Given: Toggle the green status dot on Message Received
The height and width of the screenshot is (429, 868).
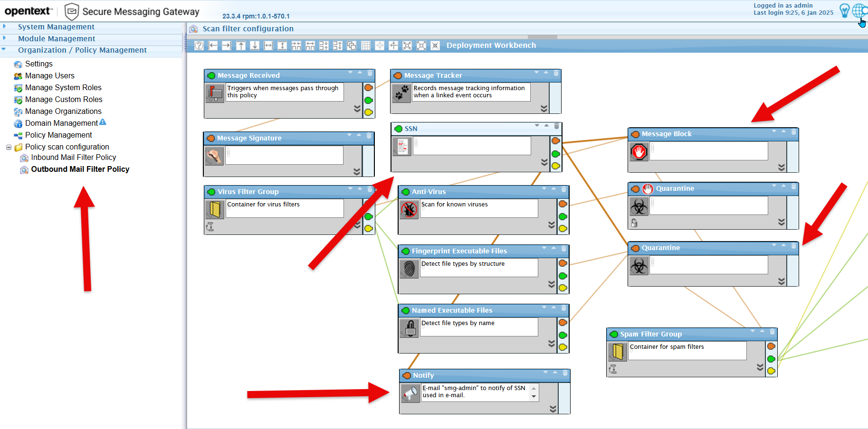Looking at the screenshot, I should (211, 75).
